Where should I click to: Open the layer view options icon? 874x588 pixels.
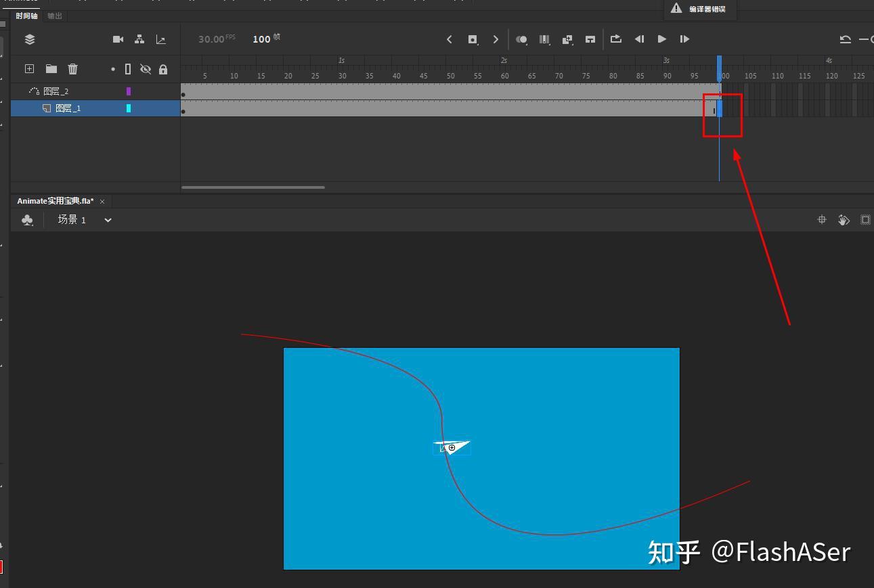[30, 39]
